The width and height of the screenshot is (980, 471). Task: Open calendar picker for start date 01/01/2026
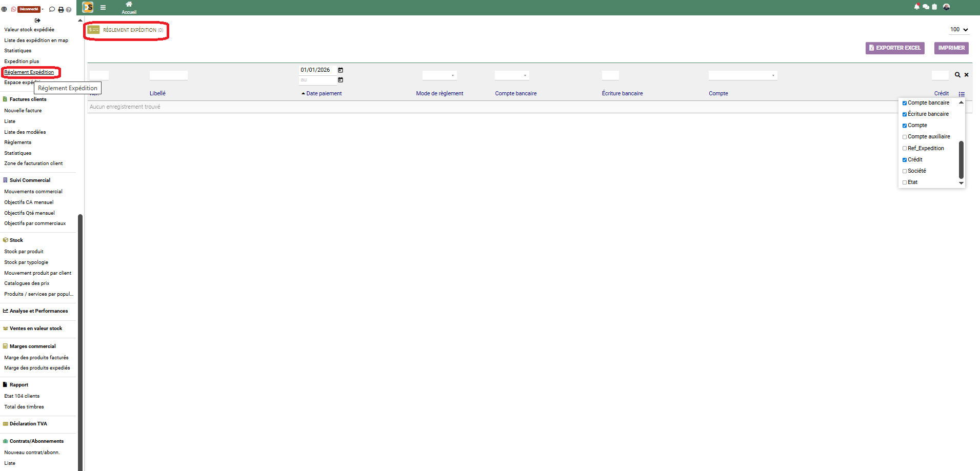pyautogui.click(x=341, y=70)
